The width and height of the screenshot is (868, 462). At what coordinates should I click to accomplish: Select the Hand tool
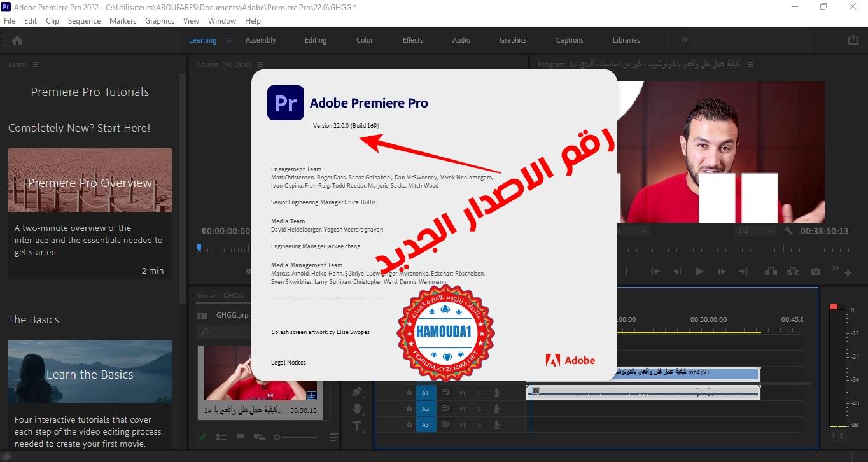pos(357,409)
